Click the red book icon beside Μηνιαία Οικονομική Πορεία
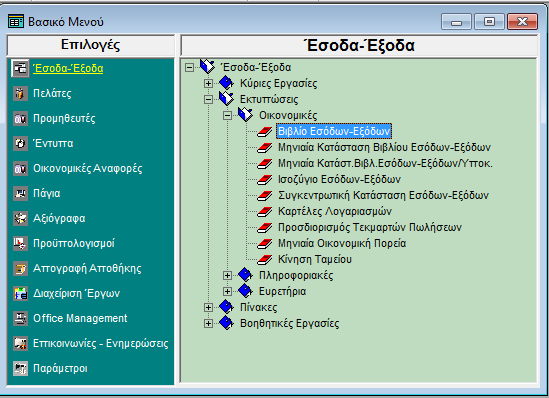 click(265, 244)
